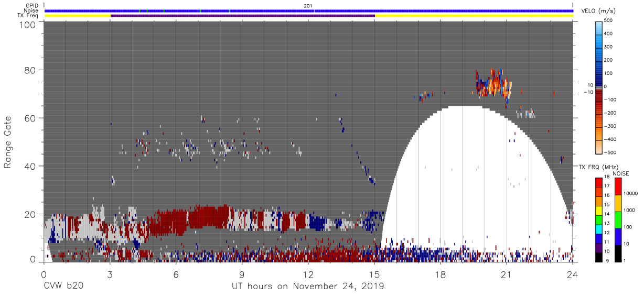Click the 24 tick on the UT hours axis
The height and width of the screenshot is (297, 644).
(x=573, y=274)
